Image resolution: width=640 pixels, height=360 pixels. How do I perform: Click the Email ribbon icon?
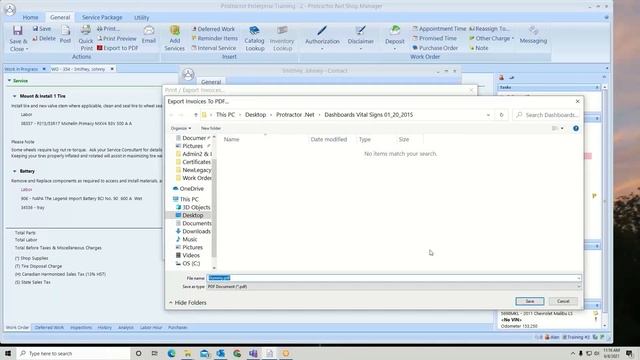[149, 34]
